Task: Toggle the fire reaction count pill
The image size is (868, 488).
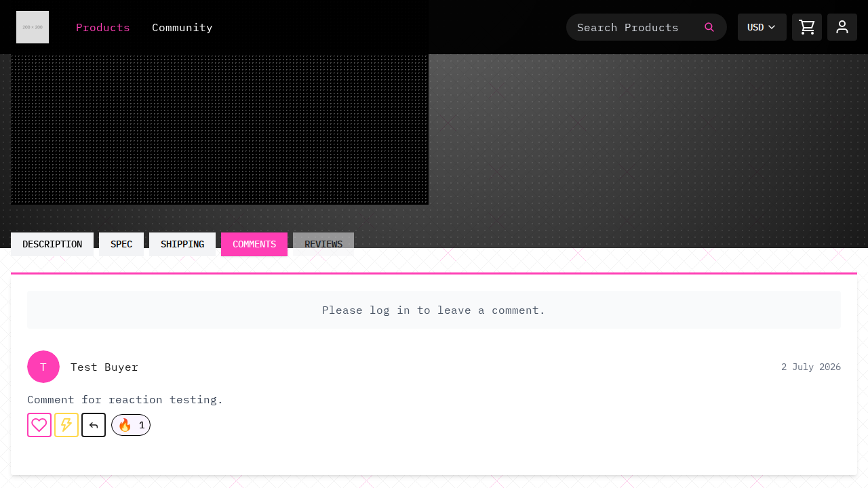Action: [x=131, y=425]
